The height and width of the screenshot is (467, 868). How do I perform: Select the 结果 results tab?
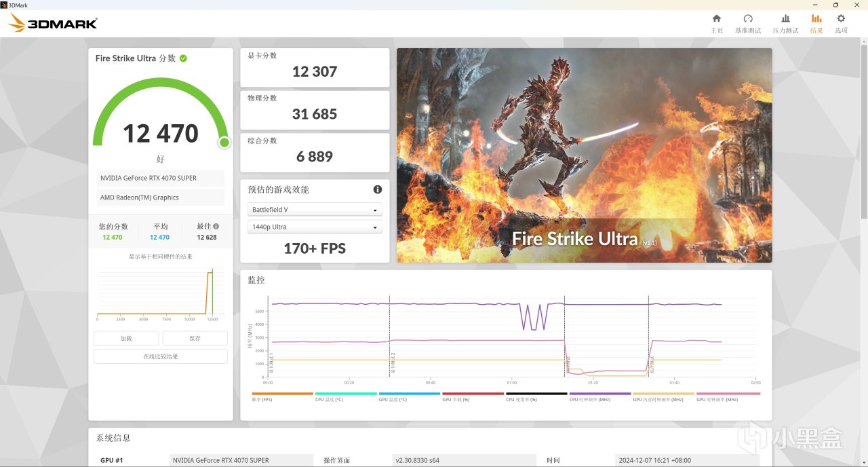[x=816, y=24]
